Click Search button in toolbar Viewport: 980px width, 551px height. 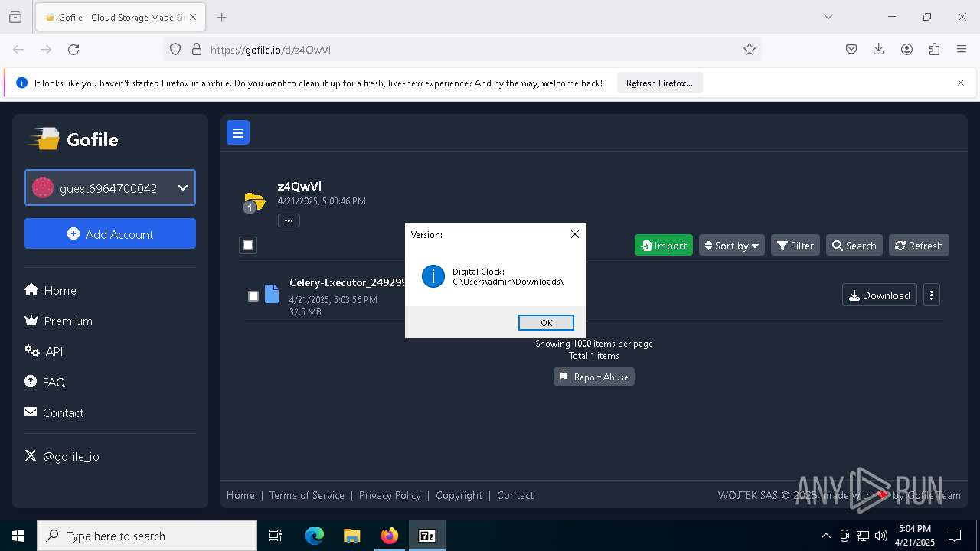click(854, 245)
